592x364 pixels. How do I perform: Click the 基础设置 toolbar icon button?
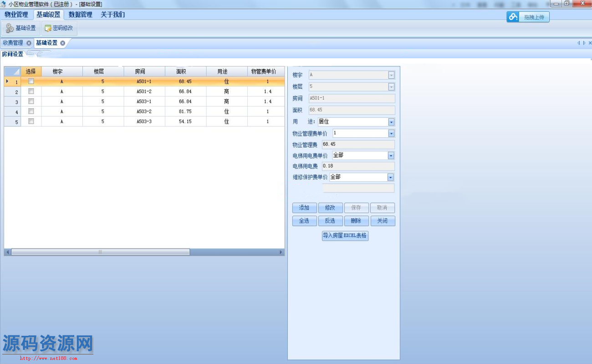click(x=21, y=28)
